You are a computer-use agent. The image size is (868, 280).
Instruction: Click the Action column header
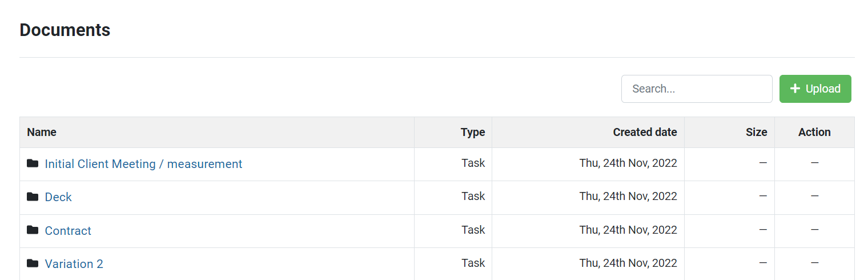(x=814, y=132)
